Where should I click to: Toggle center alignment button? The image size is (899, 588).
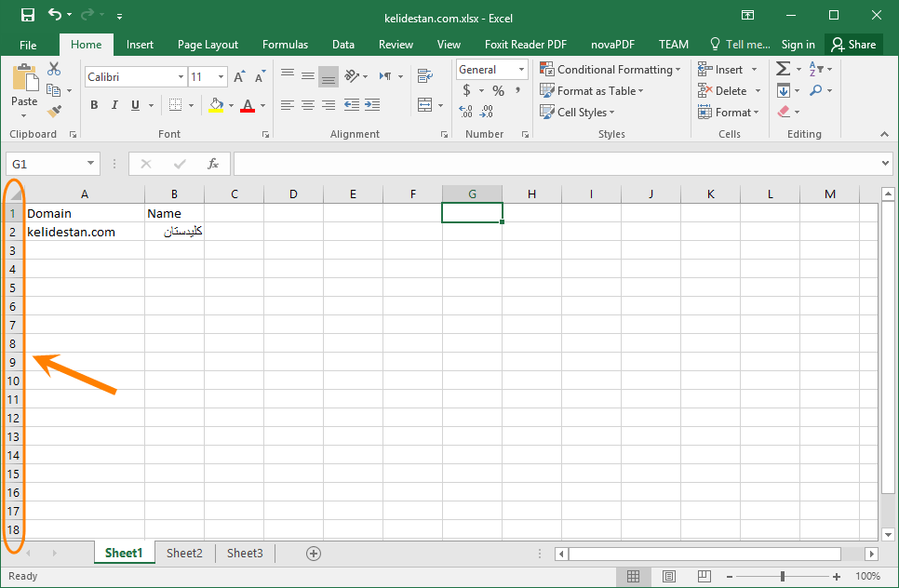click(x=308, y=105)
